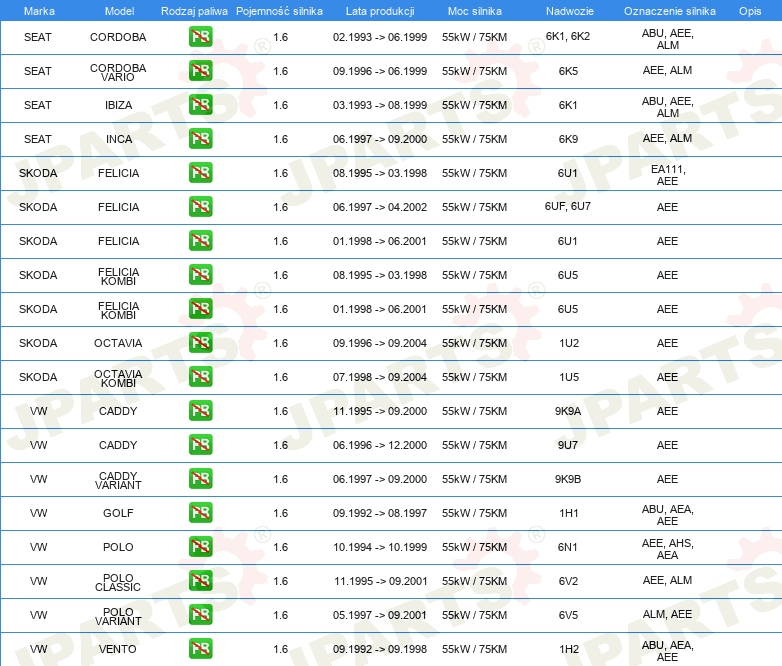Select the INCA model cell
The width and height of the screenshot is (782, 666).
pos(119,139)
